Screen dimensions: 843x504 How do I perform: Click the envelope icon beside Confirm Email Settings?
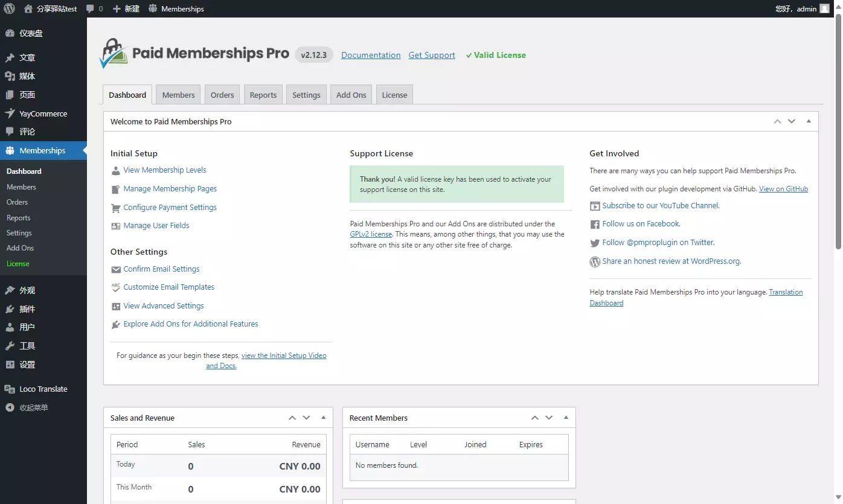click(x=116, y=269)
